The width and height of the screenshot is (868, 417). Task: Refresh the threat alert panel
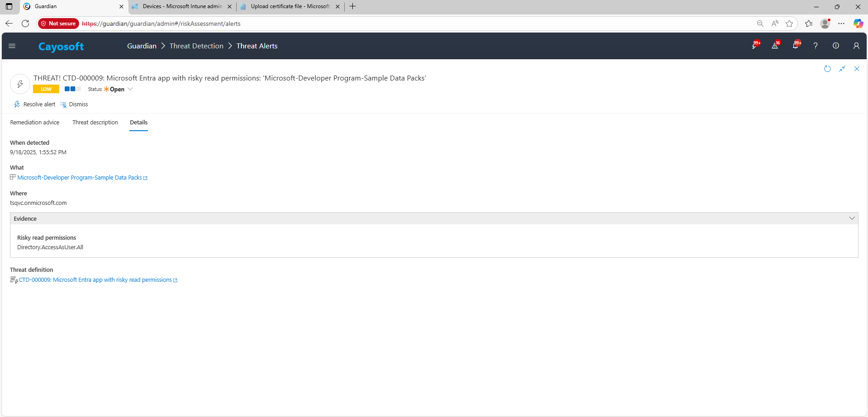click(x=827, y=69)
